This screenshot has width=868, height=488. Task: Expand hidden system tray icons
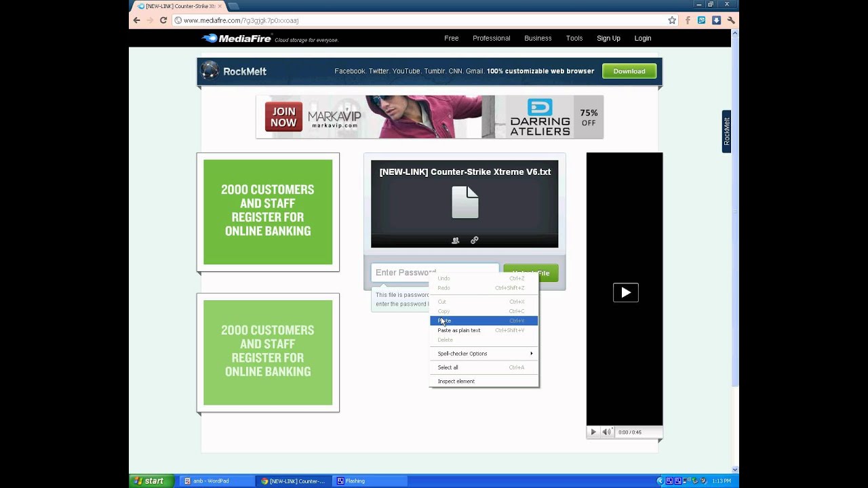point(660,481)
